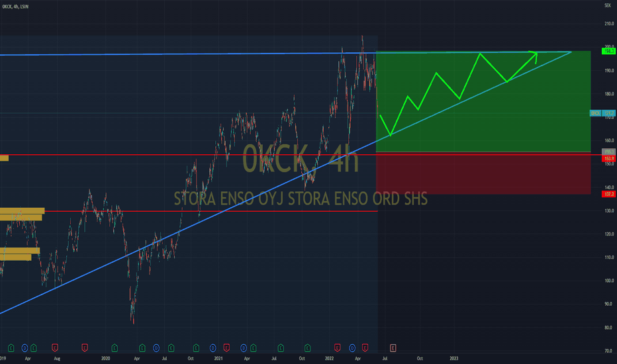The width and height of the screenshot is (617, 364).
Task: Select the red stop-loss zone of long position
Action: click(x=483, y=173)
